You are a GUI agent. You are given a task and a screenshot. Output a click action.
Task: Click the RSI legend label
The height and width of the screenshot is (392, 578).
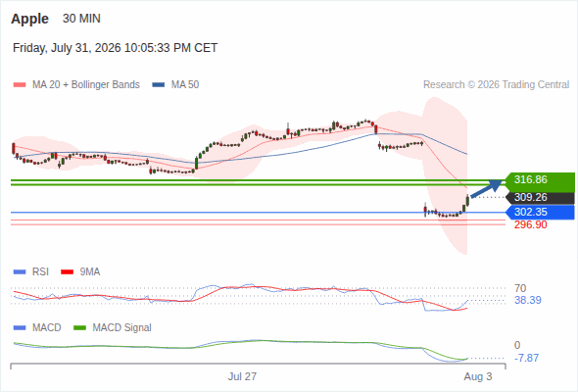[x=40, y=271]
